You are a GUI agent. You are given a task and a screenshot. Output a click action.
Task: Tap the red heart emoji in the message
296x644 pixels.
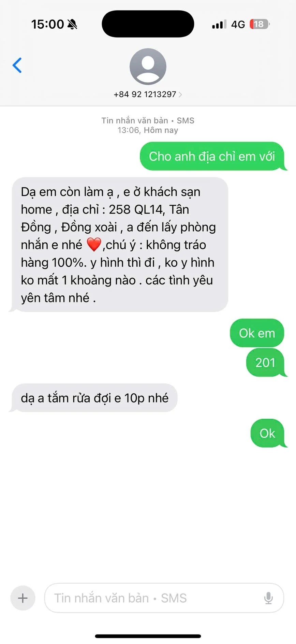94,245
